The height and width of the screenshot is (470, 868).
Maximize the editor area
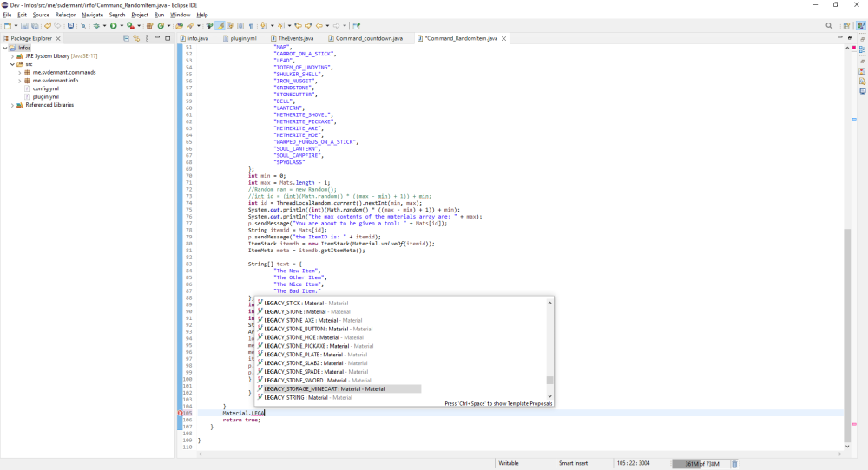pos(851,37)
